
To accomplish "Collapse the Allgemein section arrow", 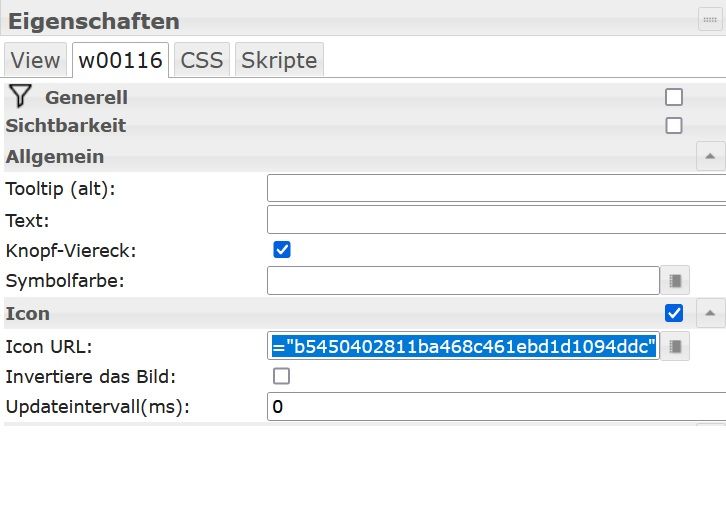I will 709,156.
